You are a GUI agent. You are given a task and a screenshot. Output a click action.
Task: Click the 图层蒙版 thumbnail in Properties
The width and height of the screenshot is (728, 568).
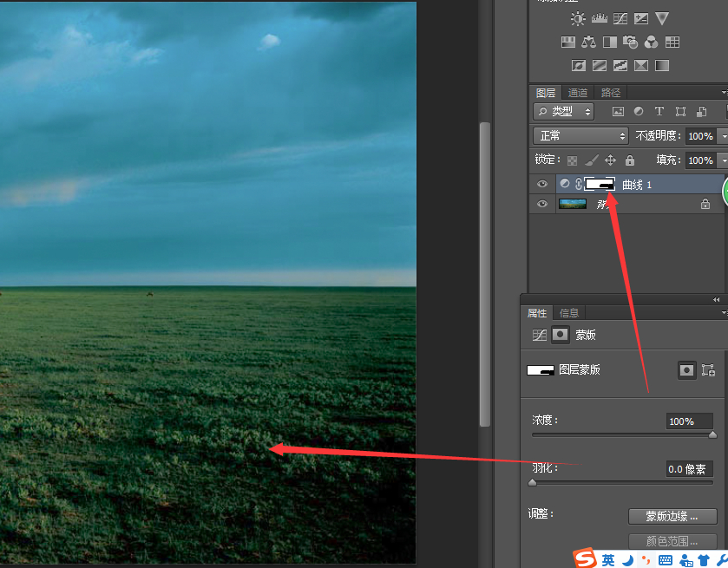541,369
